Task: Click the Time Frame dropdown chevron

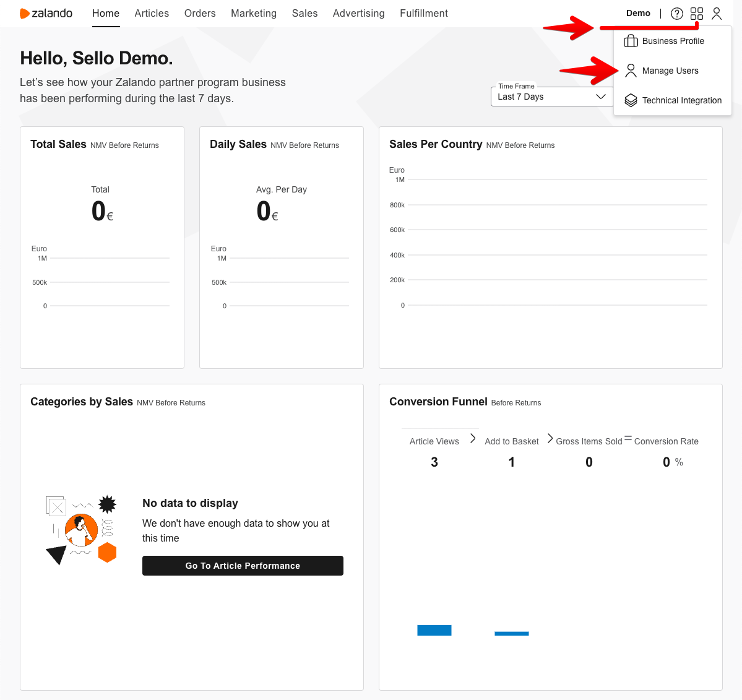Action: coord(600,97)
